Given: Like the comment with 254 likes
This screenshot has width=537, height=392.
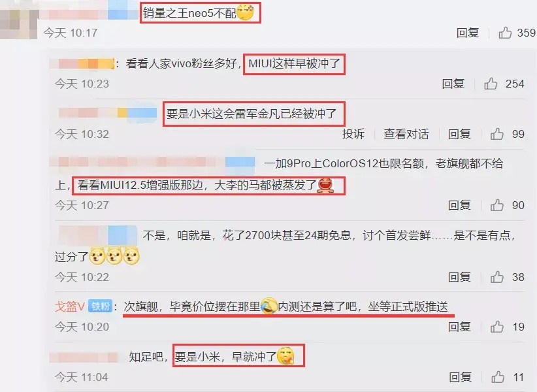Looking at the screenshot, I should (x=491, y=84).
